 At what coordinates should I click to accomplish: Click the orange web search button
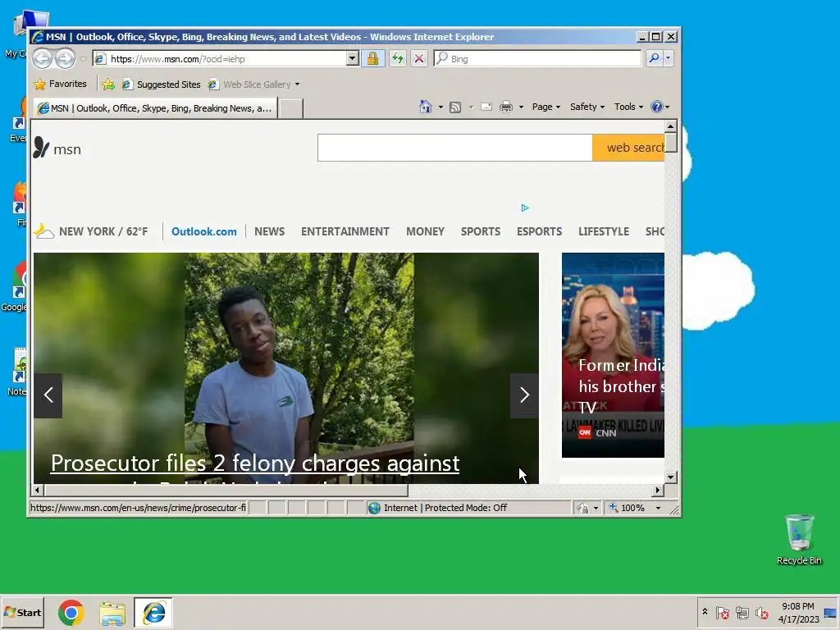(x=628, y=148)
